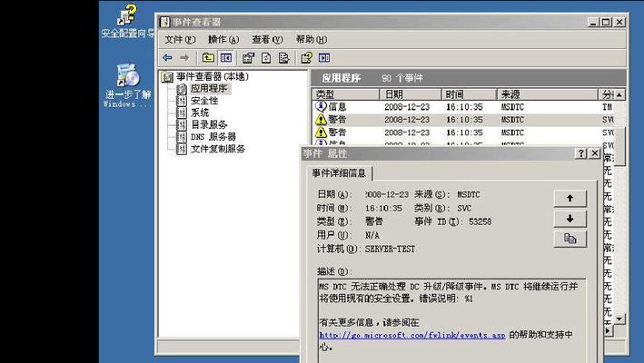Click the warning icon of the third event row
This screenshot has height=363, width=644.
tap(321, 132)
